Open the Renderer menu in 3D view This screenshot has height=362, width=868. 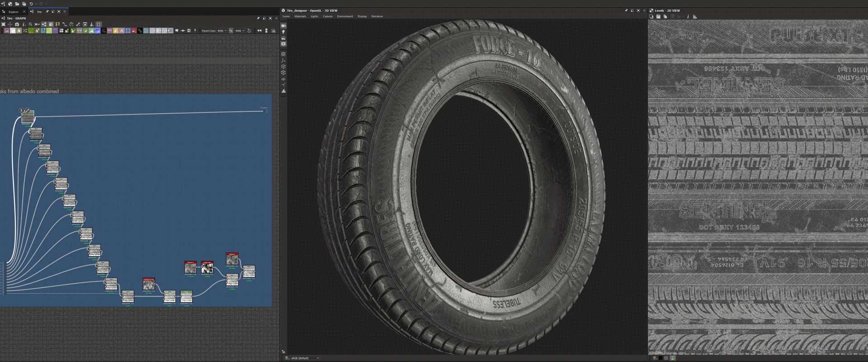377,16
